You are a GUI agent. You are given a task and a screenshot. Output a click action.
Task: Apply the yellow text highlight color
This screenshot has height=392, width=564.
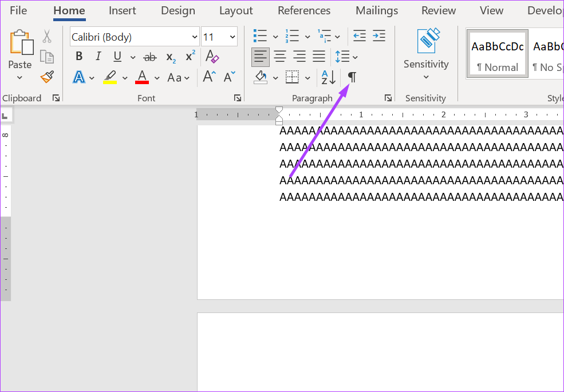pos(109,77)
